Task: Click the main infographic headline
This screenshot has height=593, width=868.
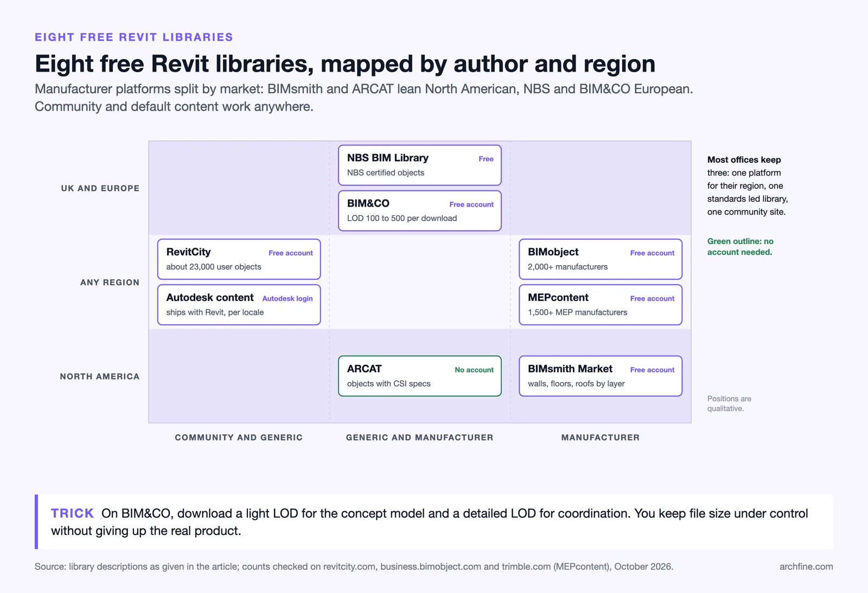Action: [345, 64]
